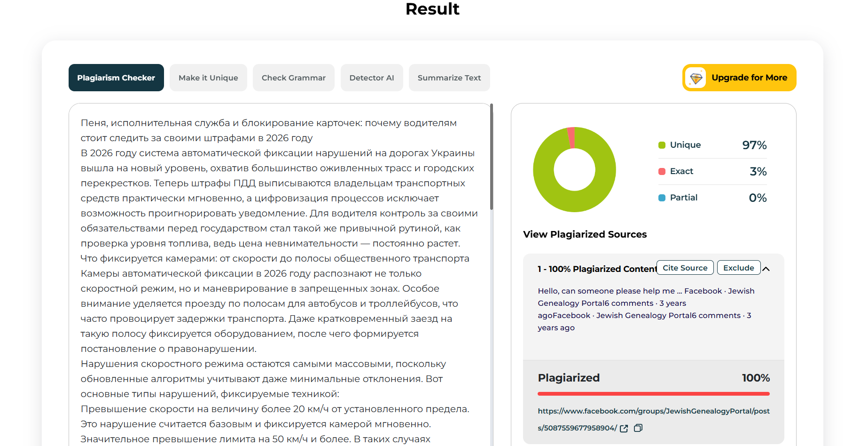
Task: Switch to the Plagiarism Checker tab
Action: point(116,78)
